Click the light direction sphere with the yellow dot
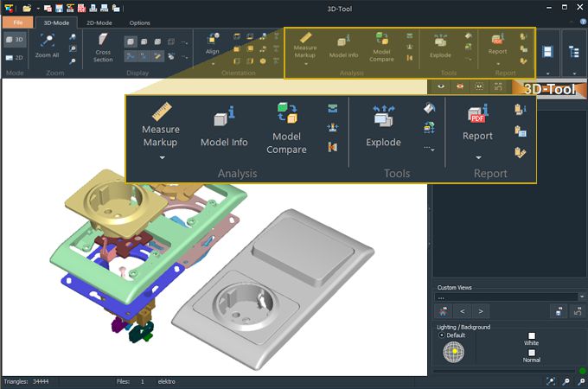The height and width of the screenshot is (389, 588). 454,352
